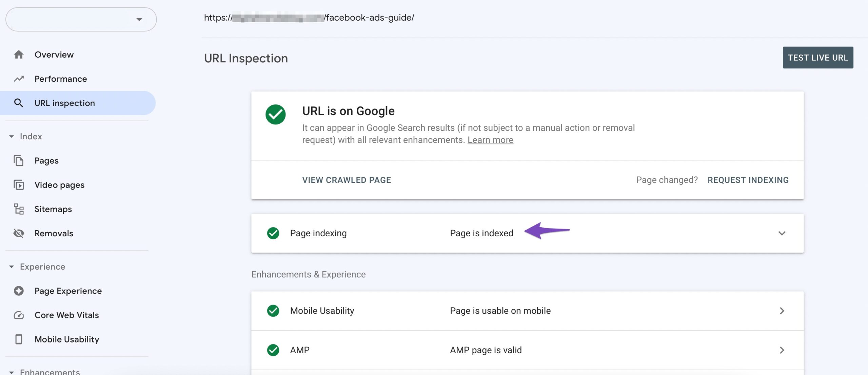Click the Pages index icon
Image resolution: width=868 pixels, height=375 pixels.
18,160
